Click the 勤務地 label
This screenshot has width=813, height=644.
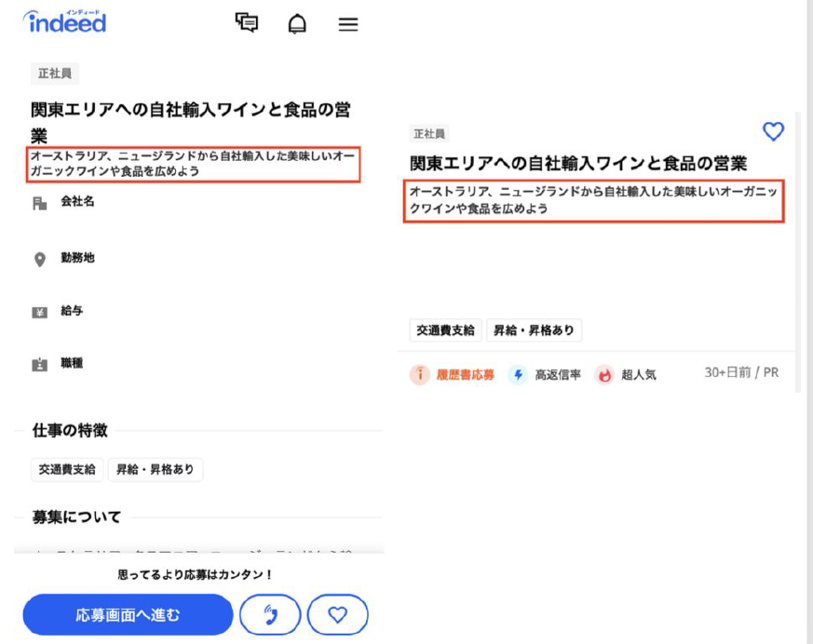click(78, 258)
